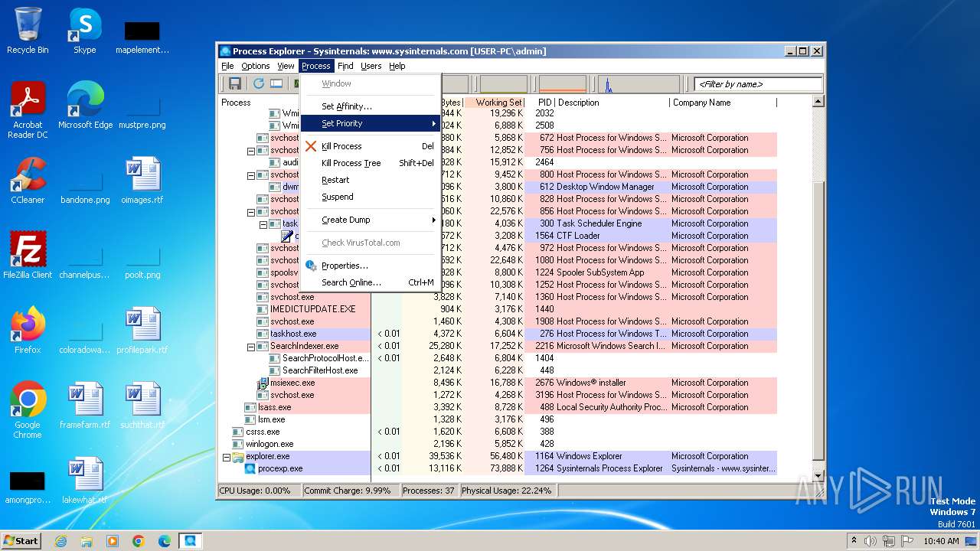Click the volume tray icon

(x=871, y=541)
